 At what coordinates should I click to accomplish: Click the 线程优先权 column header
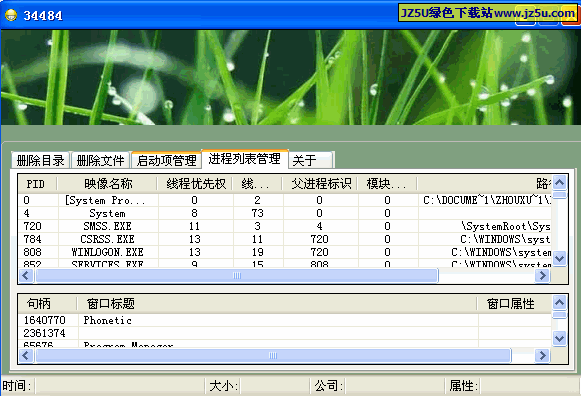point(195,184)
